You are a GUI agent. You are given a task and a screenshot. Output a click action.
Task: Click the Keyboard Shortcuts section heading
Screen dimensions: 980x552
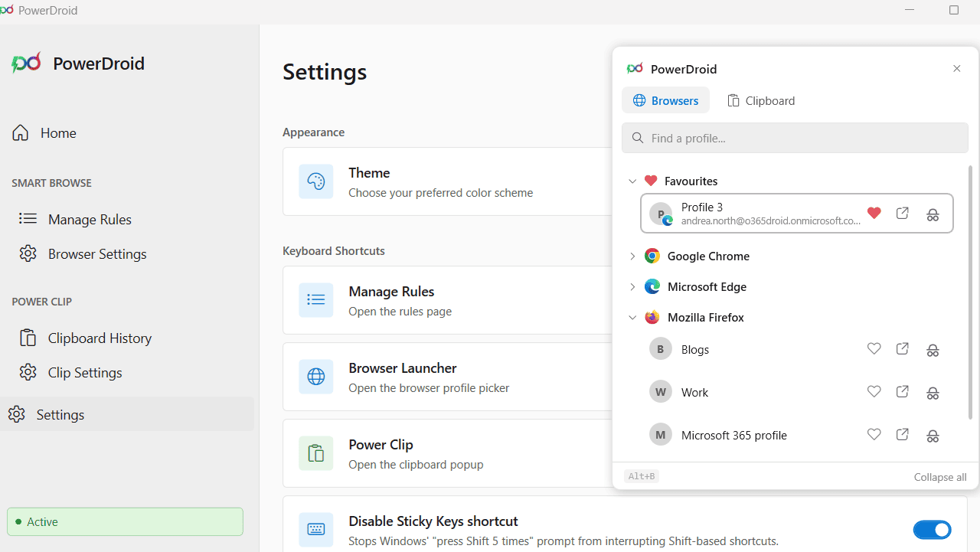pyautogui.click(x=334, y=251)
